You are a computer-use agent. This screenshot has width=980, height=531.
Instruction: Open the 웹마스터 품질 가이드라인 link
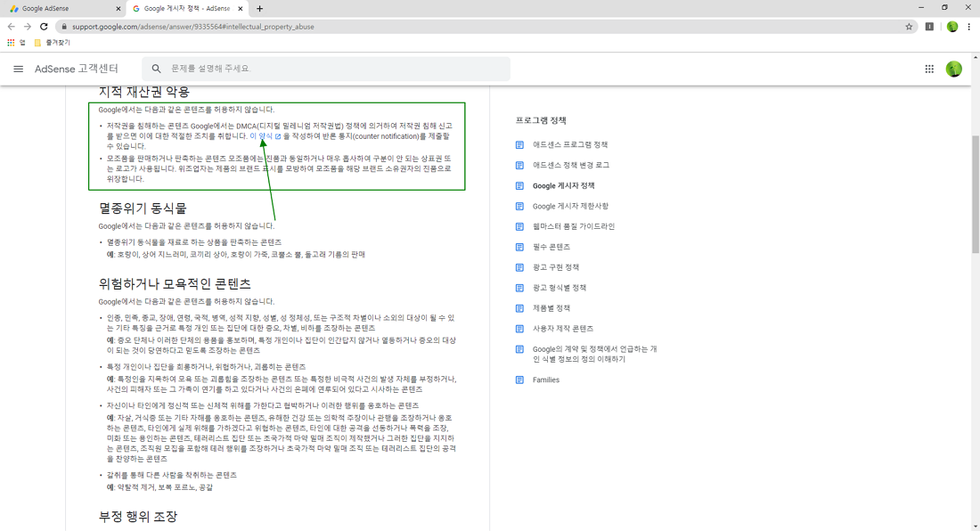coord(574,227)
